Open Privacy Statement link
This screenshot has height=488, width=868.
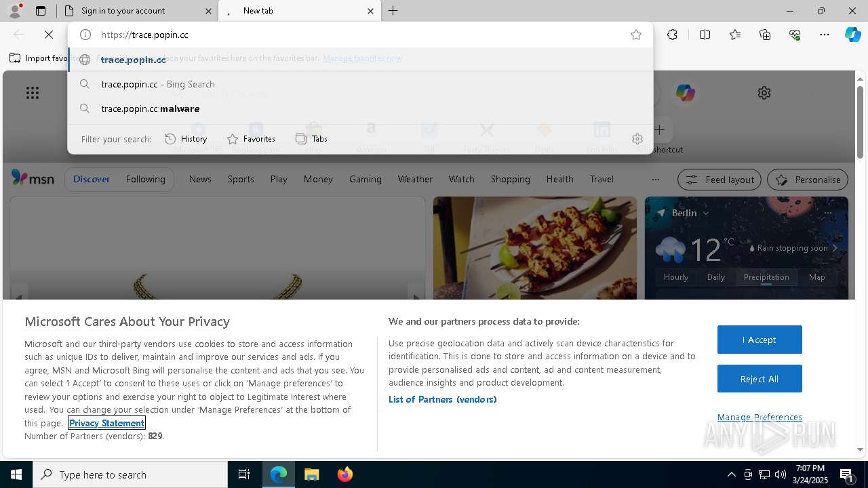(x=106, y=423)
